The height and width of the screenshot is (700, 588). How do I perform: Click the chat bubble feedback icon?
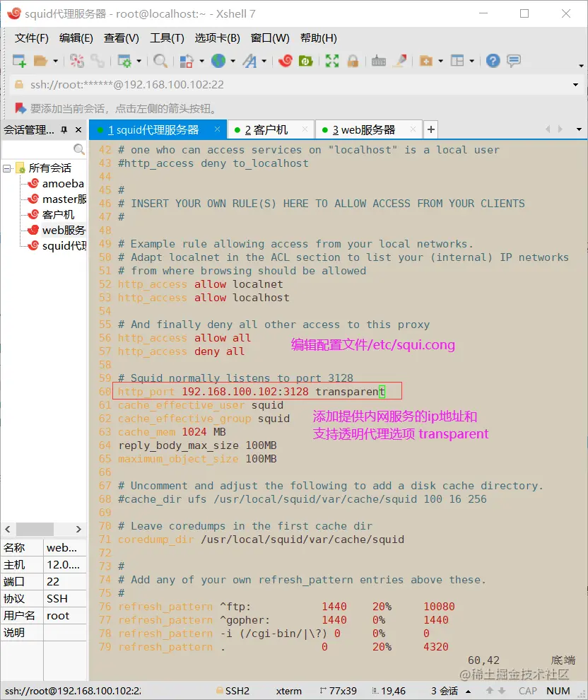tap(514, 61)
